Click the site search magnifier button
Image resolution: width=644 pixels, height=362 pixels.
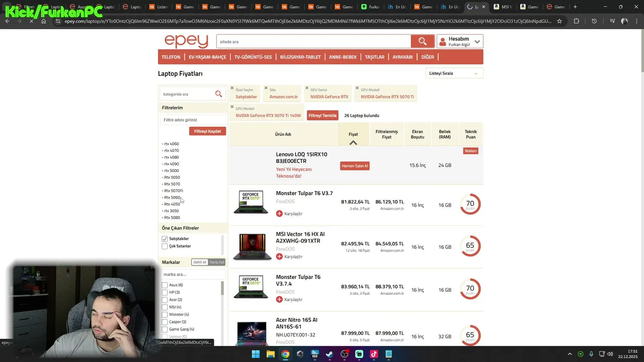tap(422, 41)
